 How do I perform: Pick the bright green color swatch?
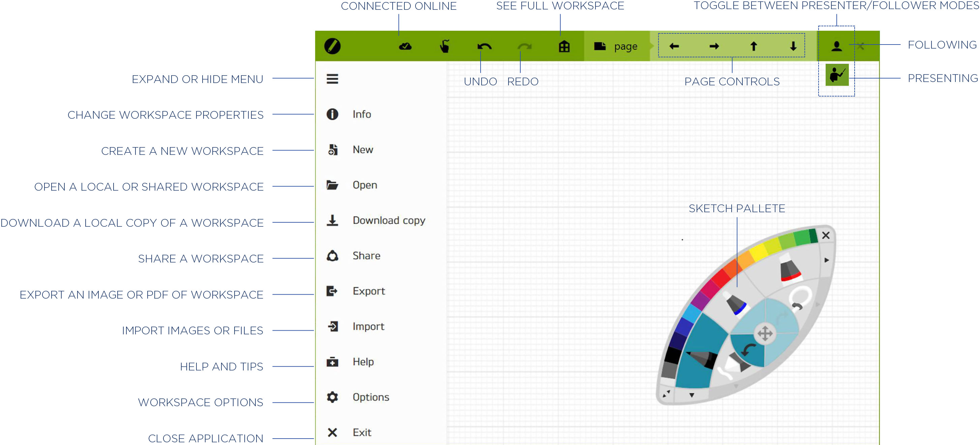(802, 239)
